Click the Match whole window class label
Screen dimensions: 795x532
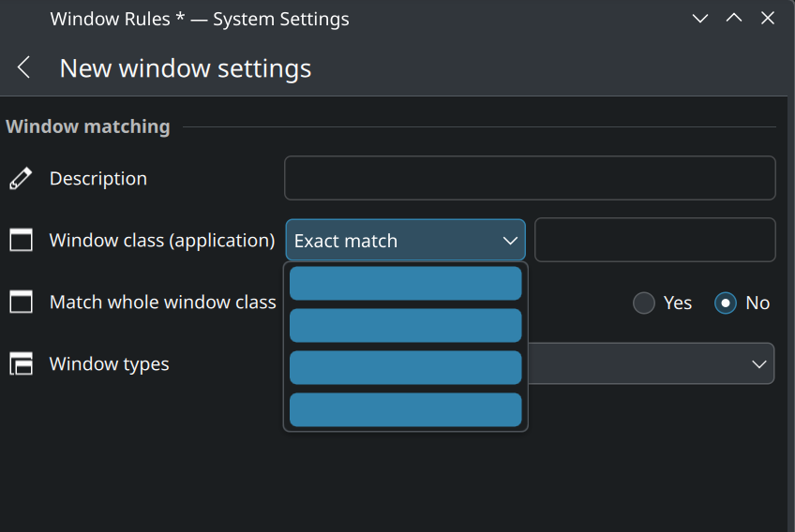tap(163, 302)
